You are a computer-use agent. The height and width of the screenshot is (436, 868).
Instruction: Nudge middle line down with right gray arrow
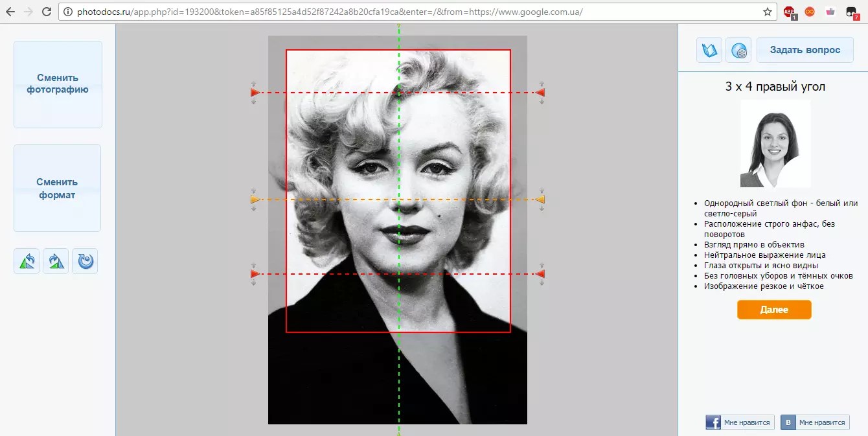coord(542,209)
